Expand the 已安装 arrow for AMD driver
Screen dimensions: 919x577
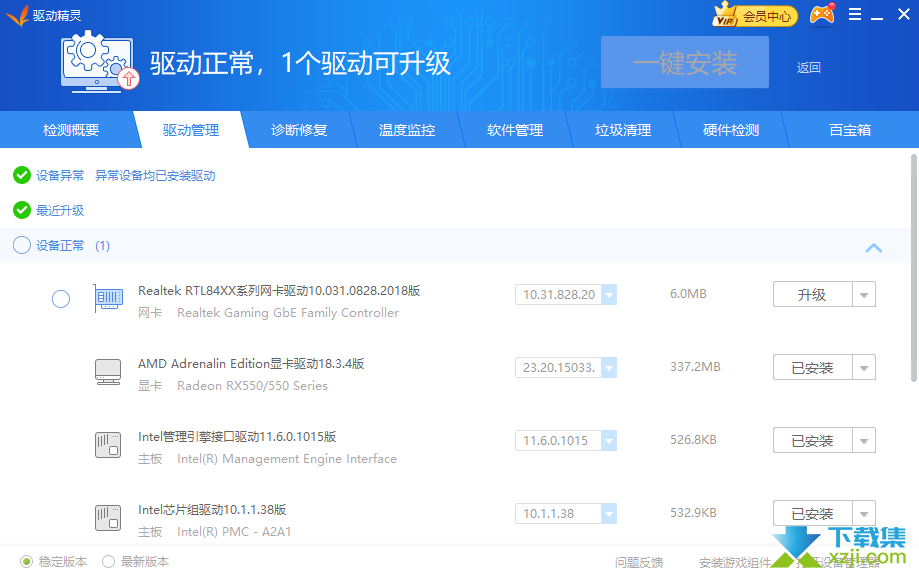[x=864, y=368]
